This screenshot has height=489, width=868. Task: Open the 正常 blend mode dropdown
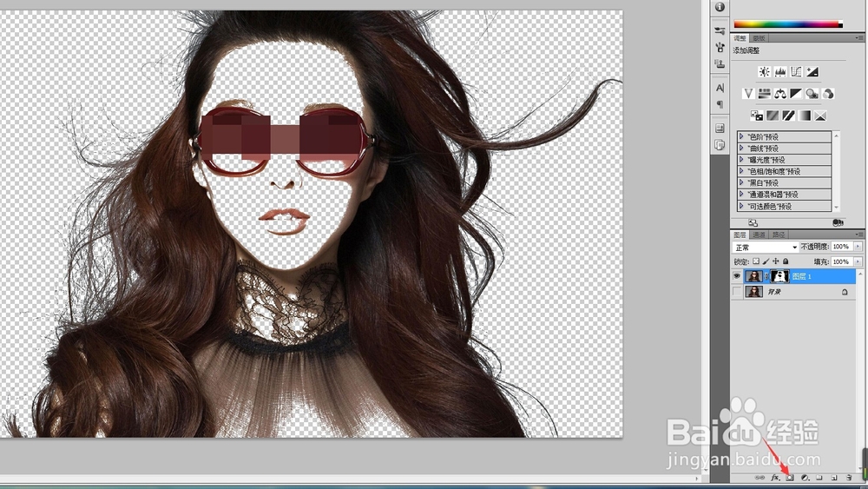point(766,248)
